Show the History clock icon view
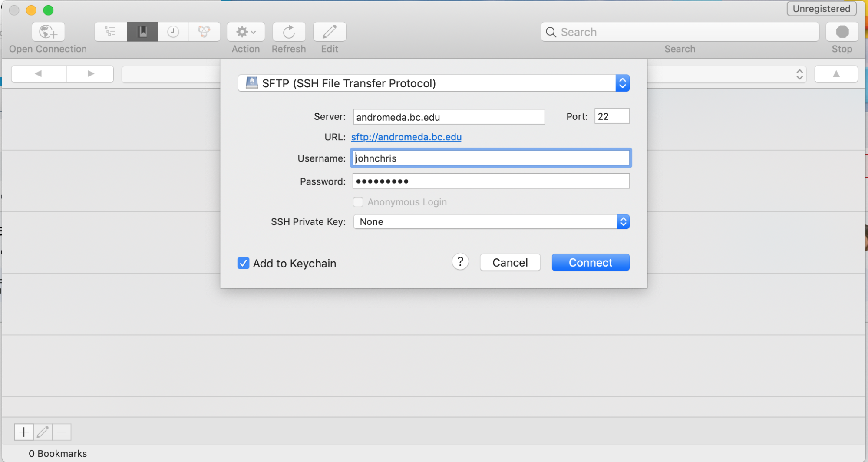868x462 pixels. click(173, 32)
